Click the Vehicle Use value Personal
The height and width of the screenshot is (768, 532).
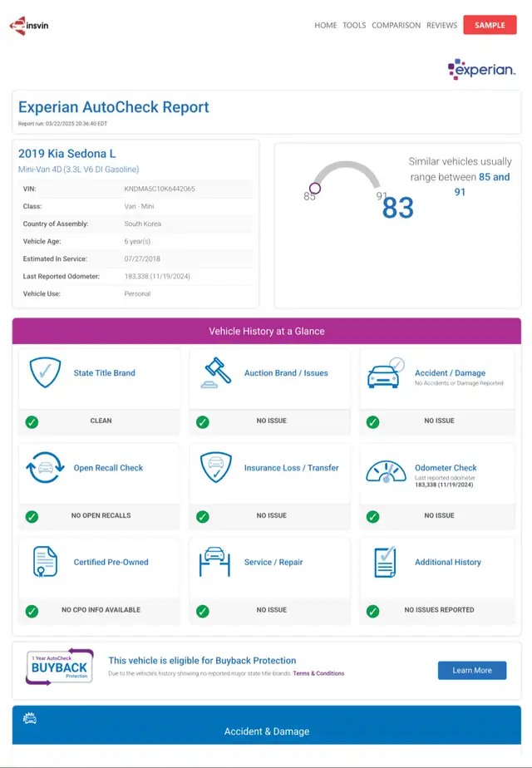coord(137,294)
